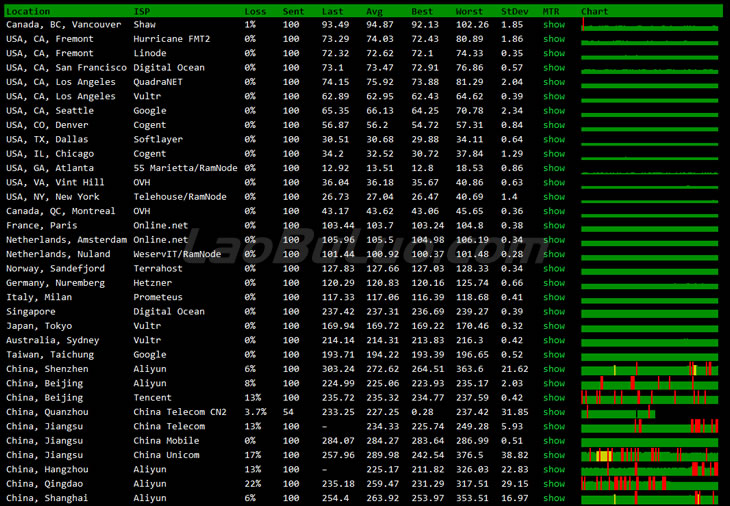Image resolution: width=730 pixels, height=506 pixels.
Task: Show MTR for Shenzhen Aliyun
Action: point(554,369)
